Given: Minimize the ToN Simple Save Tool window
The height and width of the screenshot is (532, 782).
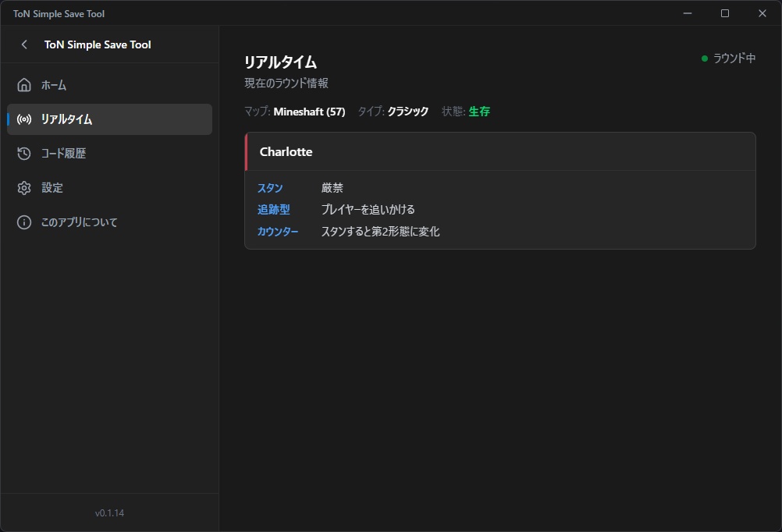Looking at the screenshot, I should click(688, 13).
